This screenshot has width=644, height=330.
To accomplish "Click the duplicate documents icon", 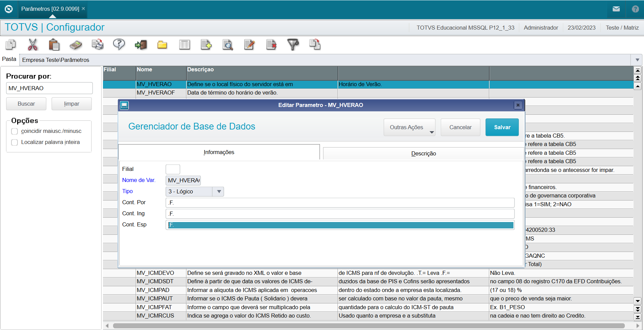I will coord(315,44).
